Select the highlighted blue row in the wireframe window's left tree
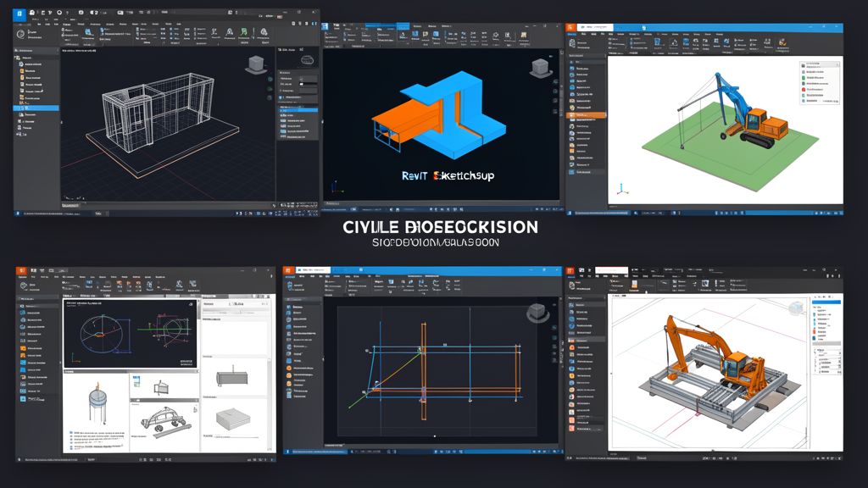Image resolution: width=868 pixels, height=488 pixels. pyautogui.click(x=36, y=108)
